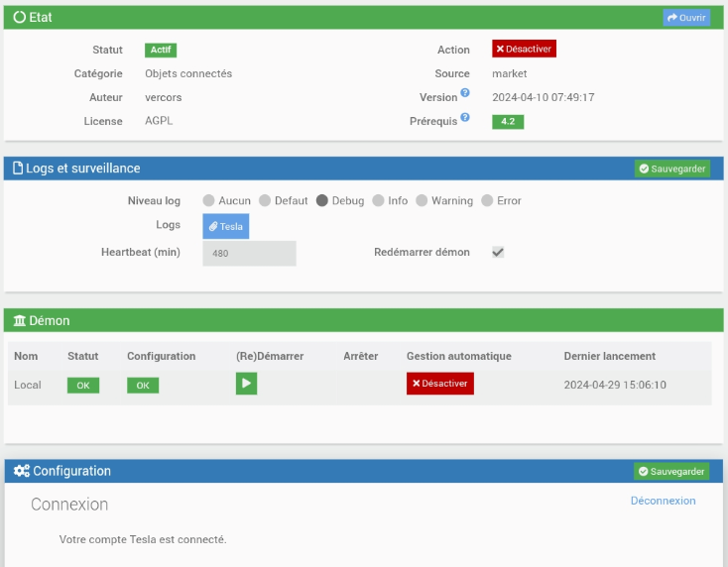
Task: Click the Heartbeat (min) input field
Action: point(249,254)
